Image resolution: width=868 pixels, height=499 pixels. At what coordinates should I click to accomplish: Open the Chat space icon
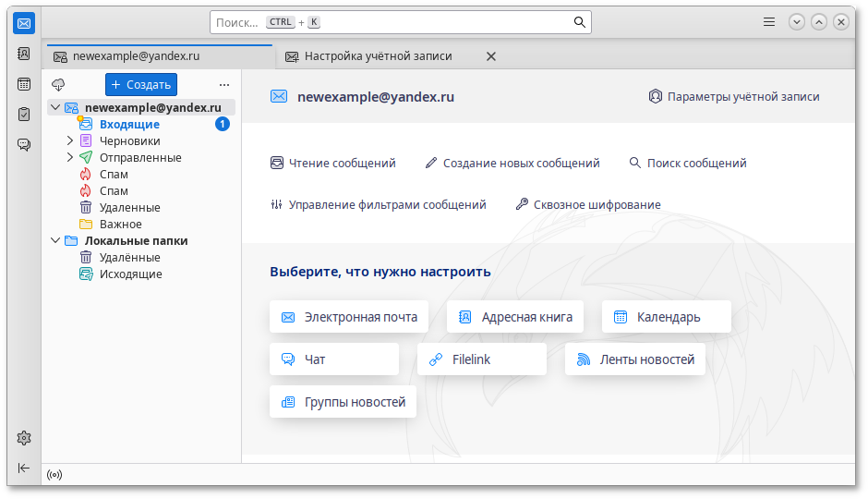coord(24,144)
